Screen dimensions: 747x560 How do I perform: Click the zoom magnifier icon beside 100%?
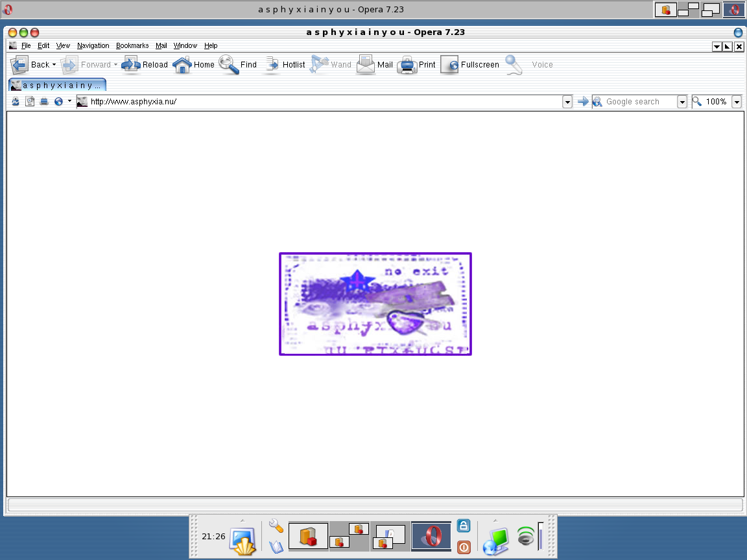click(x=697, y=101)
